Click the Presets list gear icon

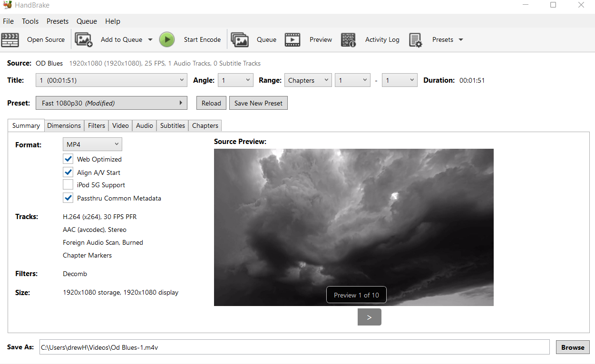click(416, 40)
